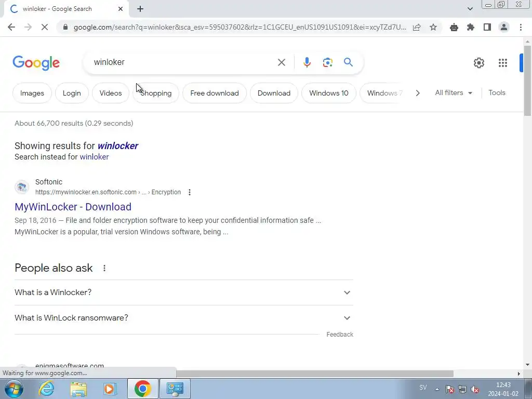Click the winlocker corrected spelling link

coord(118,146)
